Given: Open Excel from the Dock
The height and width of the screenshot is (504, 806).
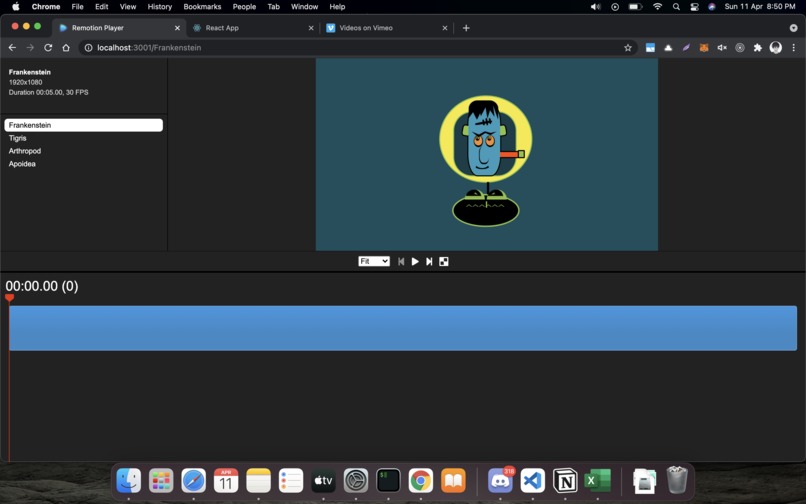Looking at the screenshot, I should pyautogui.click(x=597, y=481).
